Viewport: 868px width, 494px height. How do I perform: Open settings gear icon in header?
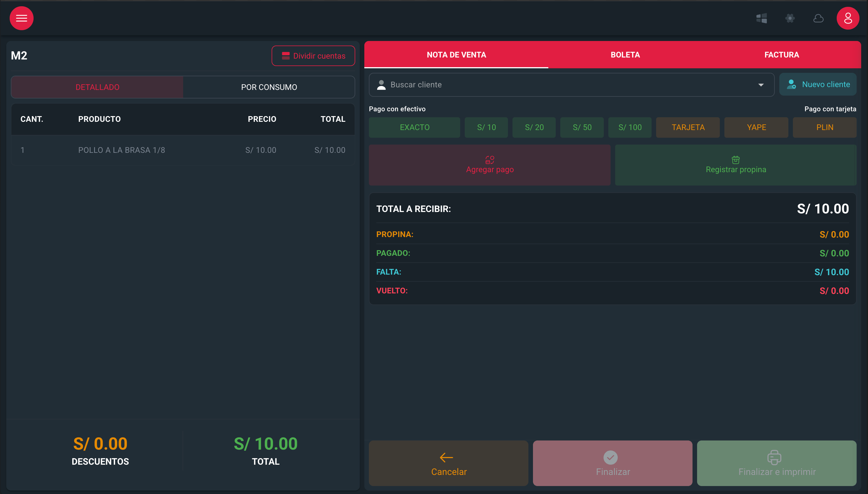pos(790,18)
